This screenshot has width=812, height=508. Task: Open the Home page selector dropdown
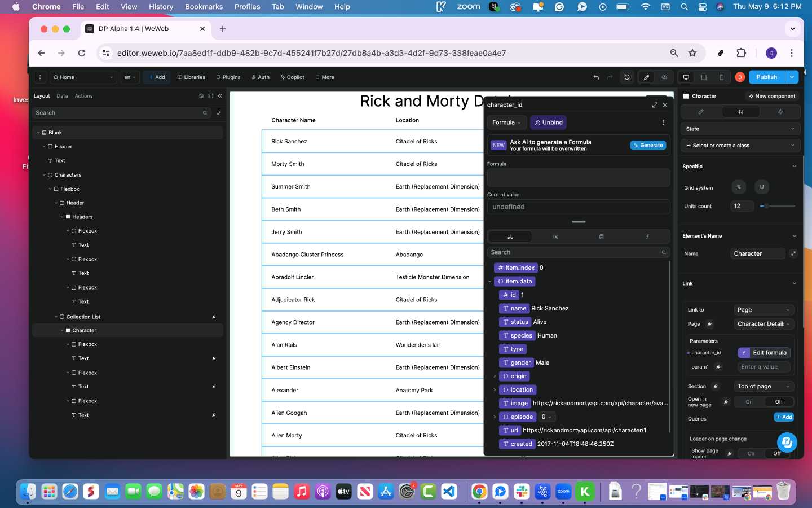83,77
